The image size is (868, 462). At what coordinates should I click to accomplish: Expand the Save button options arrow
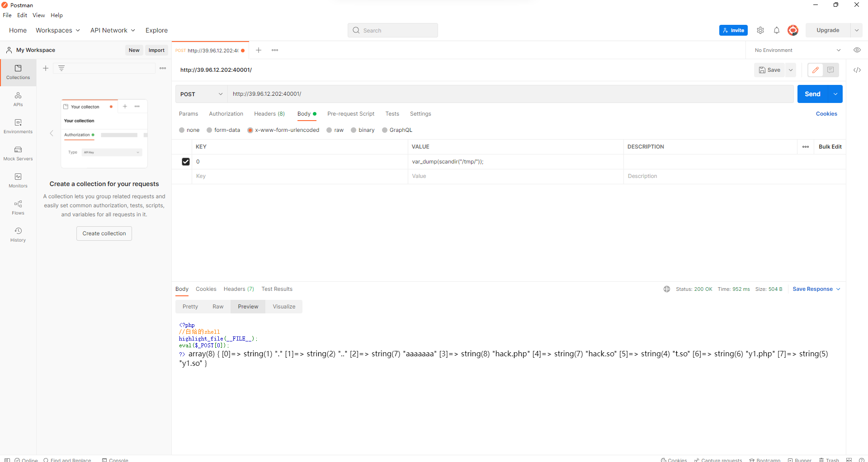coord(791,70)
